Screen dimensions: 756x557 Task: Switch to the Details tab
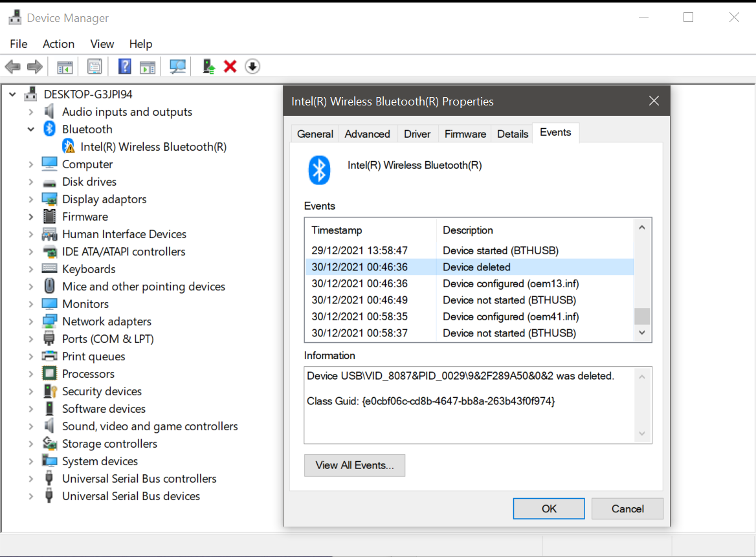tap(513, 134)
